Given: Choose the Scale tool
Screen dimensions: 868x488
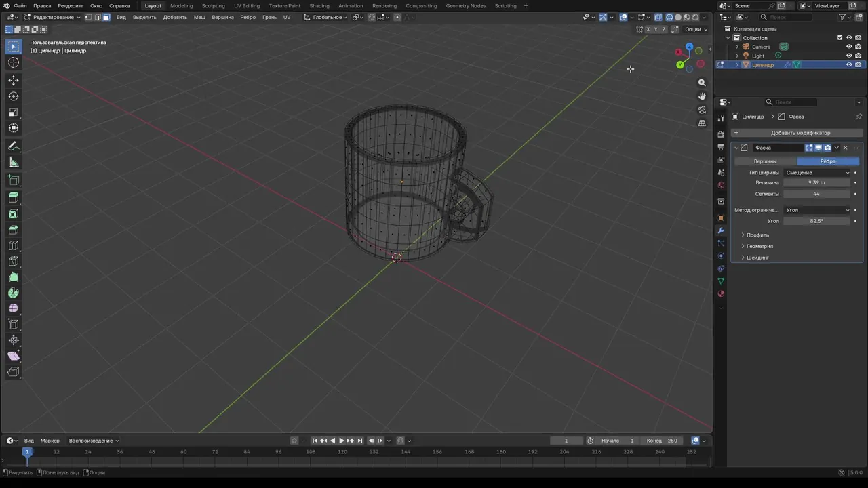Looking at the screenshot, I should coord(14,113).
